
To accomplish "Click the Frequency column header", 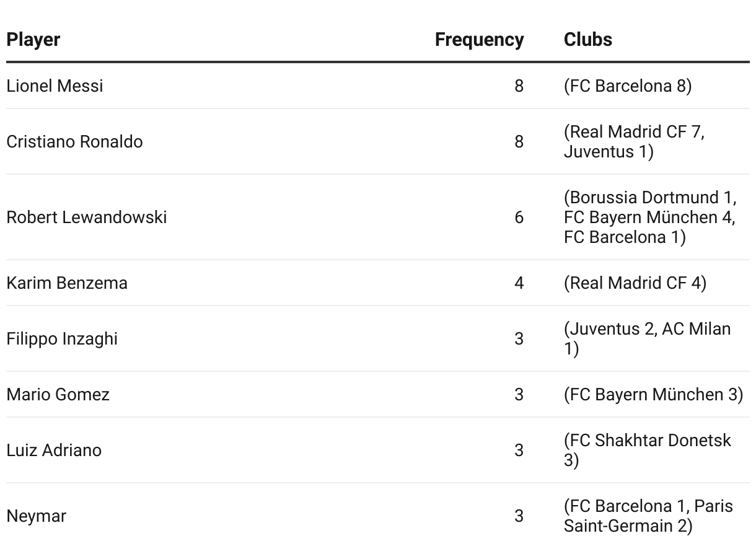I will coord(479,40).
